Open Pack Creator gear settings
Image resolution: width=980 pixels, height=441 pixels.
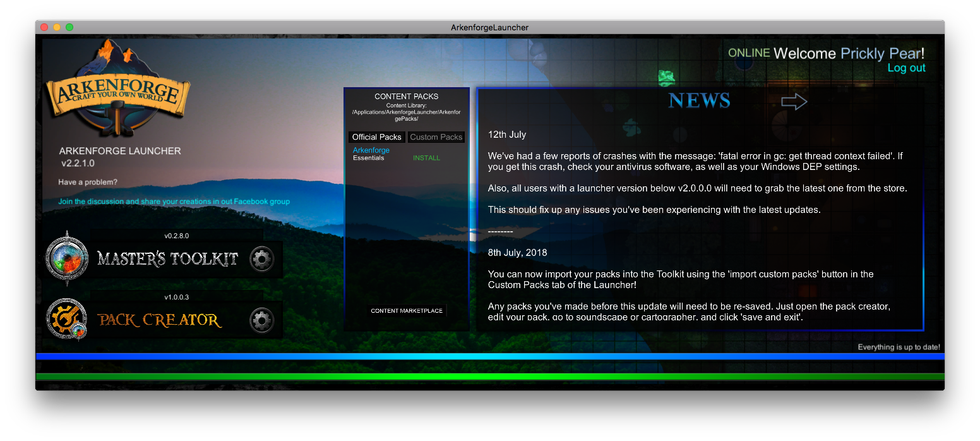point(261,320)
